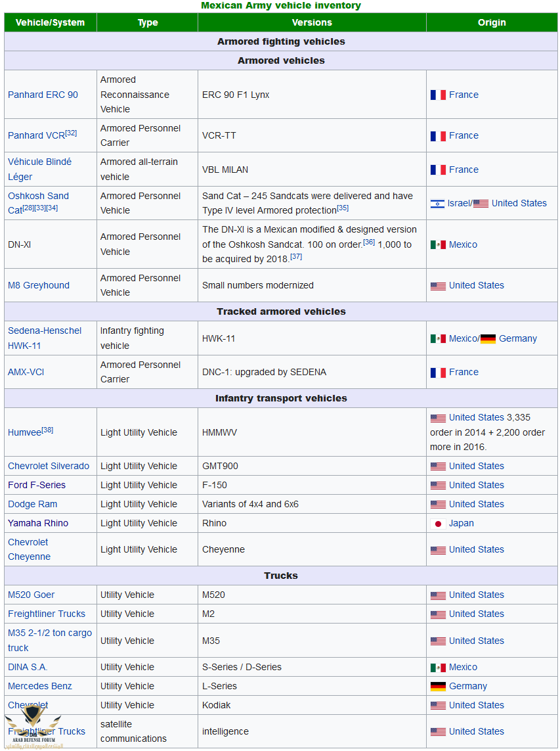
Task: Click the US flag in satellite communications row
Action: (438, 732)
